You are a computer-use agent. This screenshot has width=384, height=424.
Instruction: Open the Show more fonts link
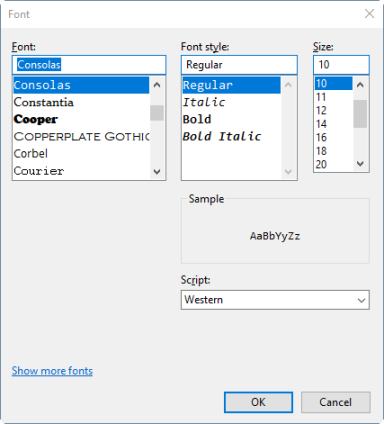point(52,371)
